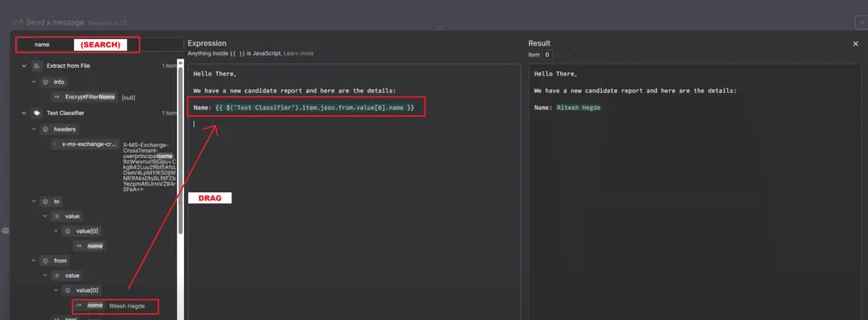
Task: Click the string type icon before EncryptFilterName
Action: (x=57, y=97)
